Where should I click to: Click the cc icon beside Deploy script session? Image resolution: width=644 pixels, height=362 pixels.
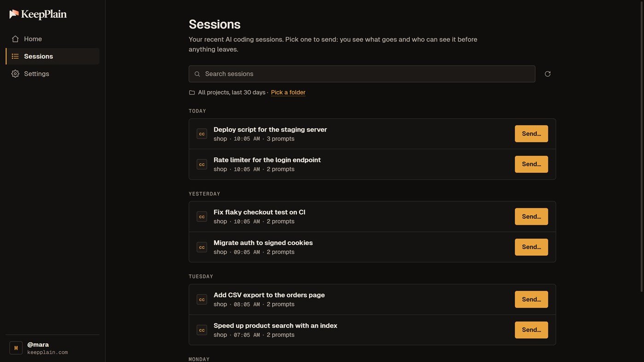tap(202, 134)
